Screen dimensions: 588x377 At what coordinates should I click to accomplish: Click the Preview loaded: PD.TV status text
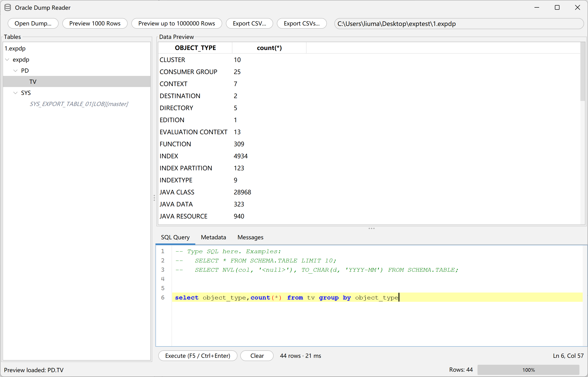point(34,370)
